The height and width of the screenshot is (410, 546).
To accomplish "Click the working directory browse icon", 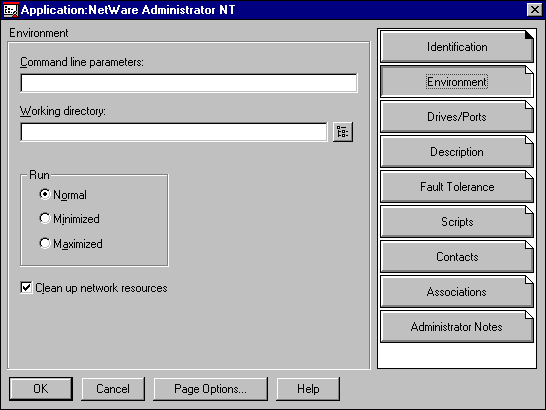I will (x=343, y=132).
